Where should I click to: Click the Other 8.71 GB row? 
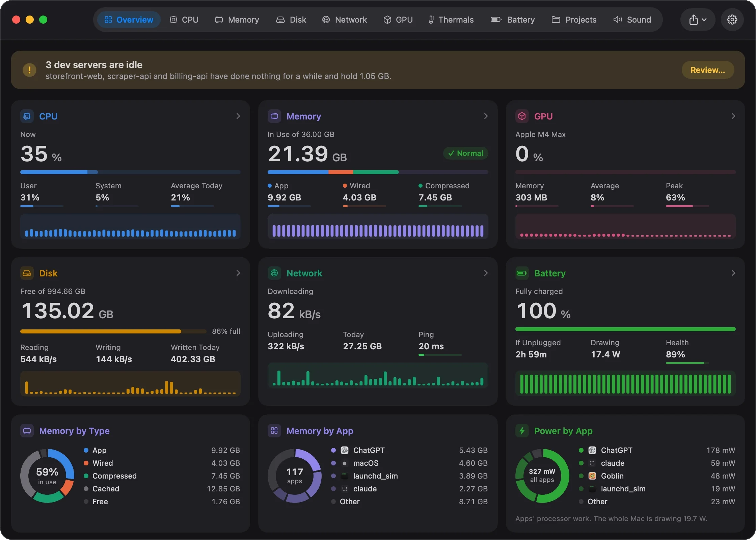(409, 502)
